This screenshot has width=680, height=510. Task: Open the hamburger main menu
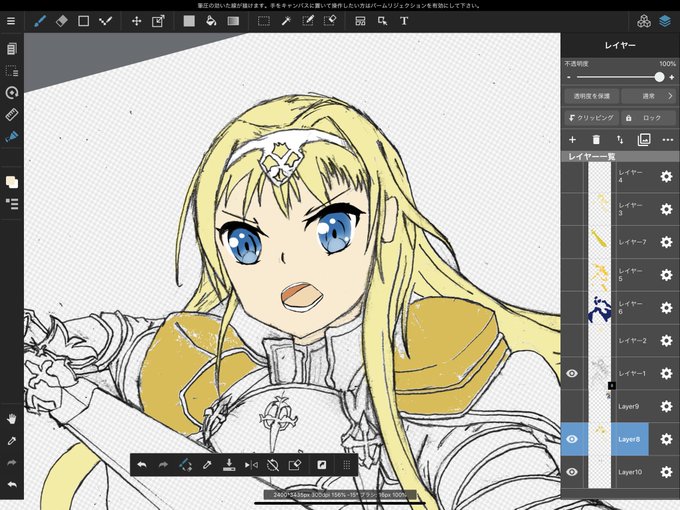(x=11, y=21)
